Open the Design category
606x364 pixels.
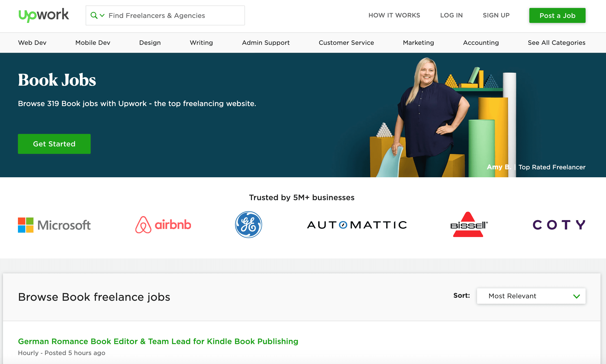[150, 43]
